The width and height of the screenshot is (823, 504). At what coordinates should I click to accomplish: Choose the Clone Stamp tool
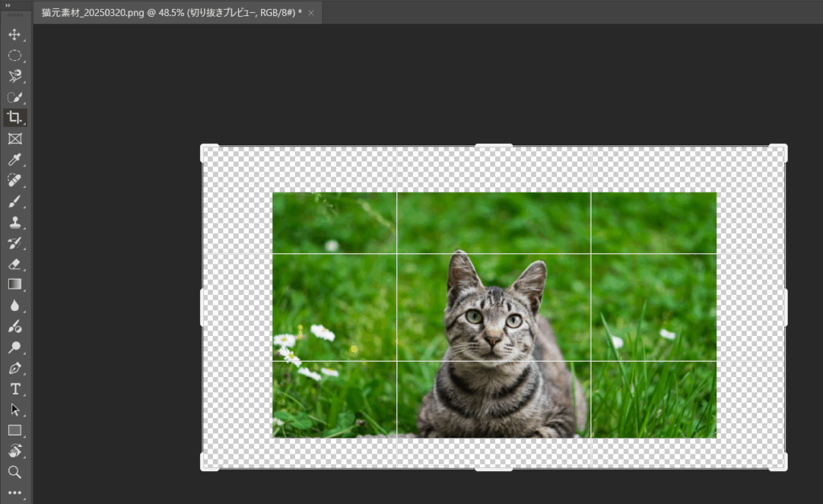[x=14, y=223]
